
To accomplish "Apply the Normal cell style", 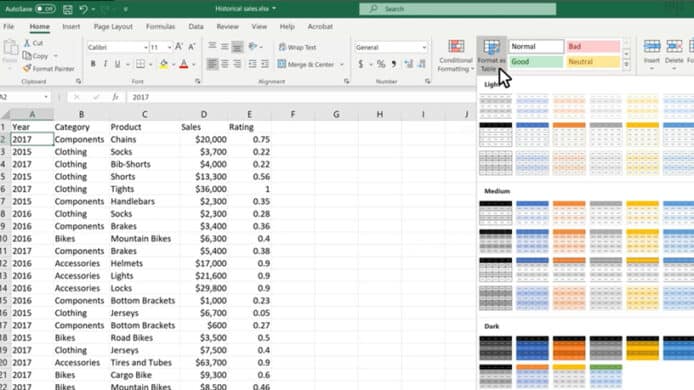I will tap(536, 46).
